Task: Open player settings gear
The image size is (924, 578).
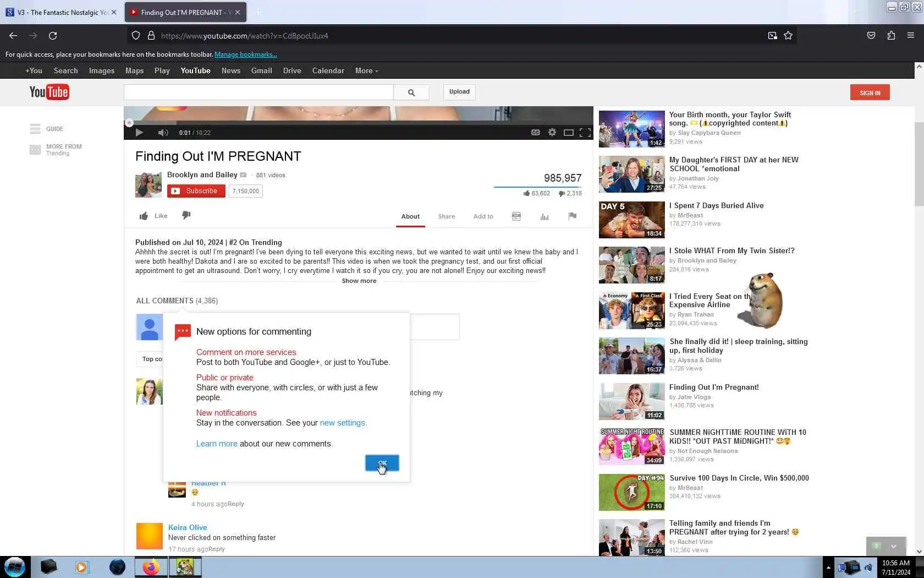Action: click(552, 133)
